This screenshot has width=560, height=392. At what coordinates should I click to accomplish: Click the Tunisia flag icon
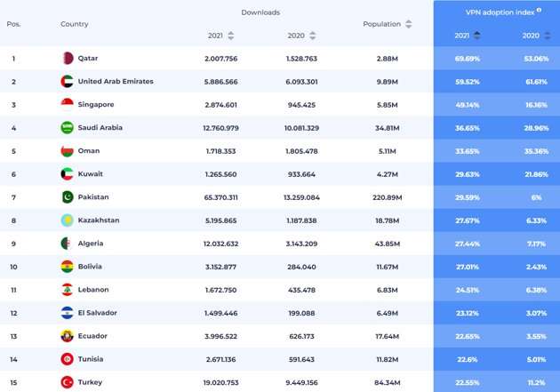pos(67,359)
